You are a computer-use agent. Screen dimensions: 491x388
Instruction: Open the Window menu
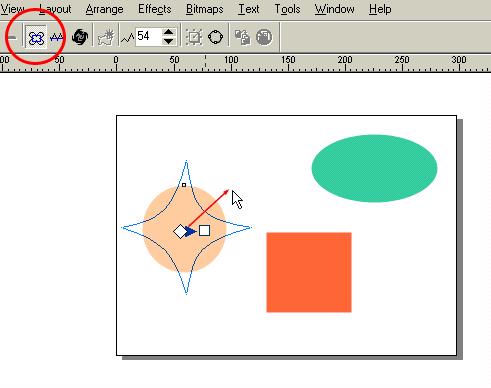pos(334,9)
